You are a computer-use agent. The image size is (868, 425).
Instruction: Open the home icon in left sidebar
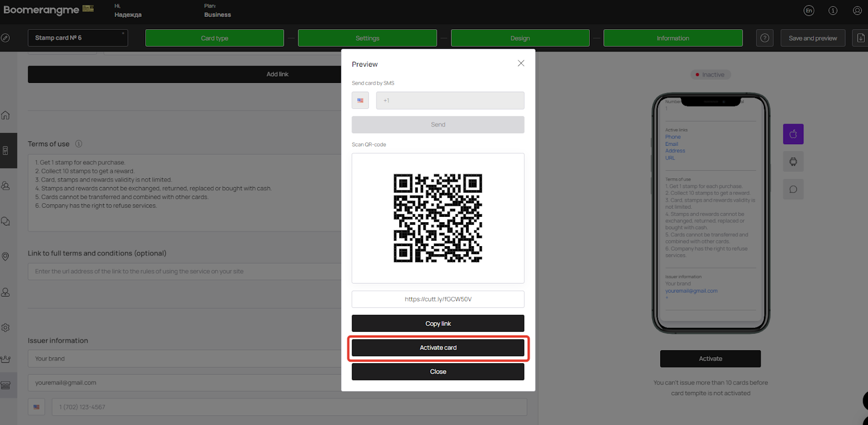5,115
